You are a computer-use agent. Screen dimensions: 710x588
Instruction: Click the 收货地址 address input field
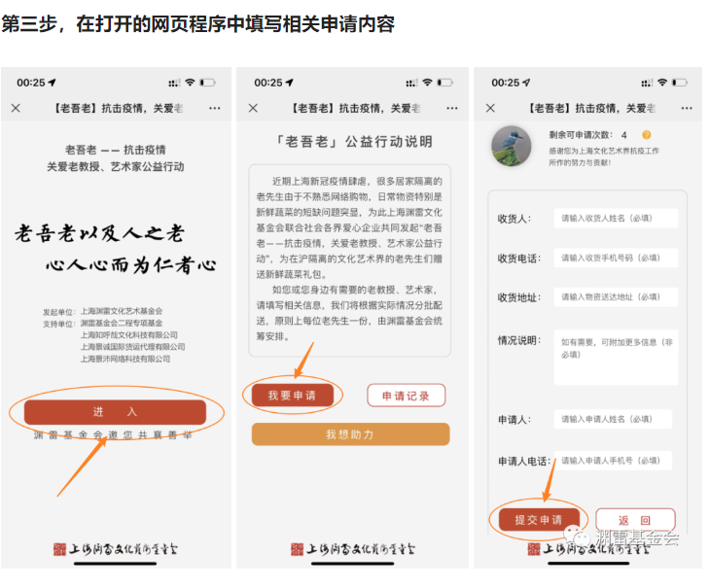pos(616,297)
